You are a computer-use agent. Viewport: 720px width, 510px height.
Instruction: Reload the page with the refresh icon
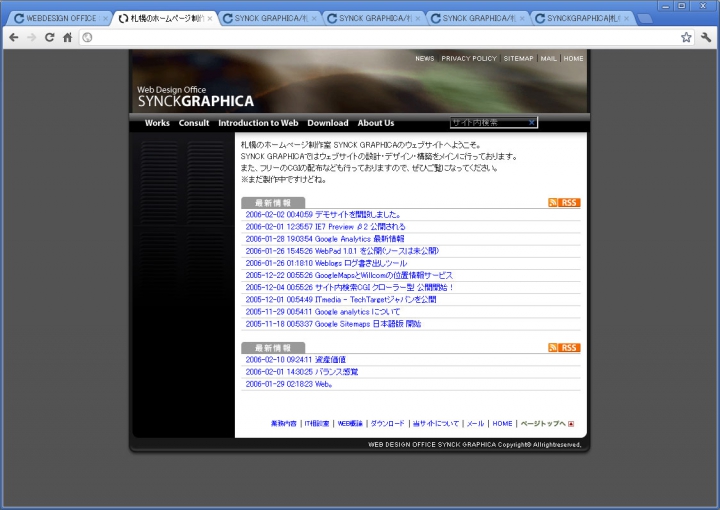click(50, 38)
